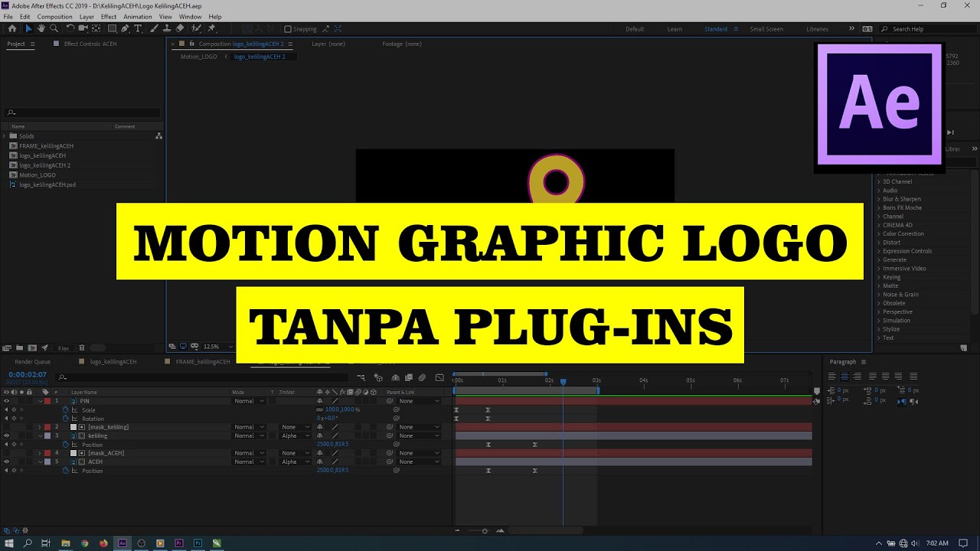This screenshot has height=551, width=980.
Task: Switch to the Small Screen workspace
Action: coord(766,29)
